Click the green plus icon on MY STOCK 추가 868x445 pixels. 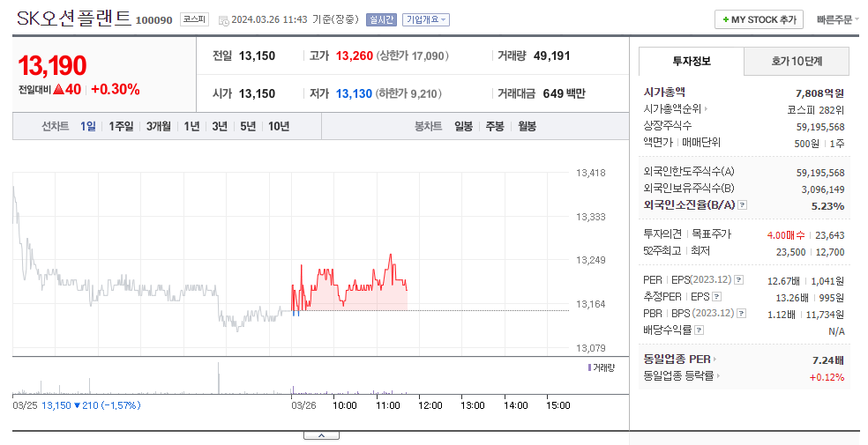pyautogui.click(x=725, y=20)
